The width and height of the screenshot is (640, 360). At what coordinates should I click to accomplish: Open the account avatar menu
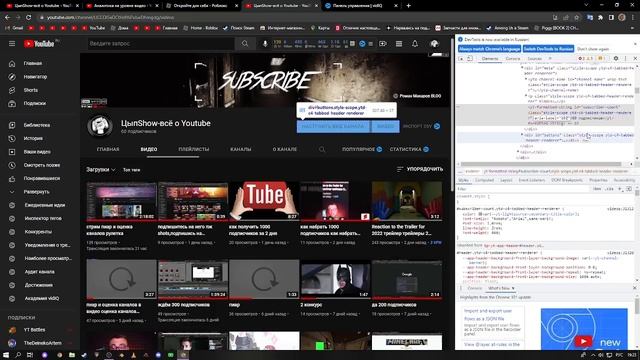pos(434,44)
